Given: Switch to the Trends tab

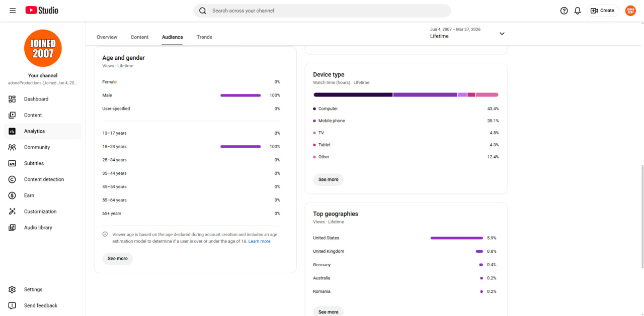Looking at the screenshot, I should (204, 37).
